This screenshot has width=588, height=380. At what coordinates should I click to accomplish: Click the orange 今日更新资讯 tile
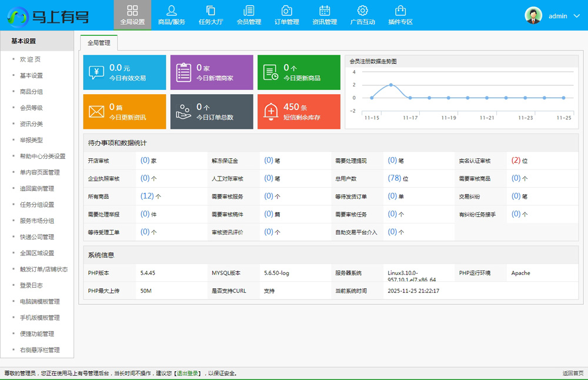tap(125, 111)
